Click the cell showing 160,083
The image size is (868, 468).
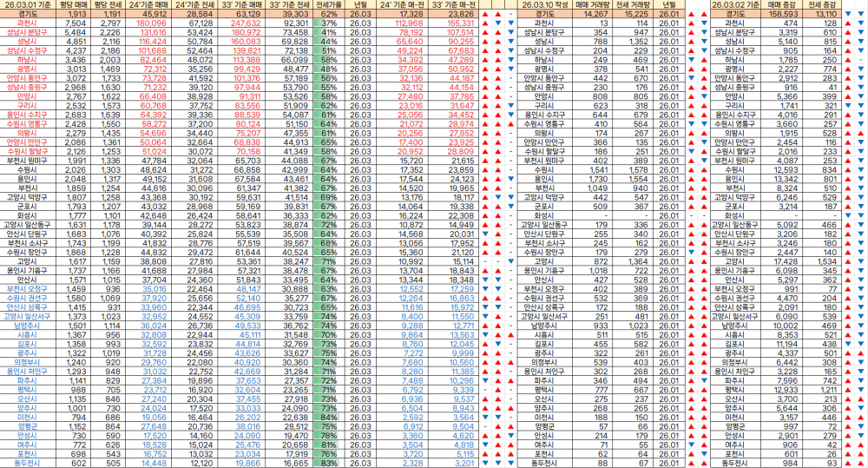(240, 42)
